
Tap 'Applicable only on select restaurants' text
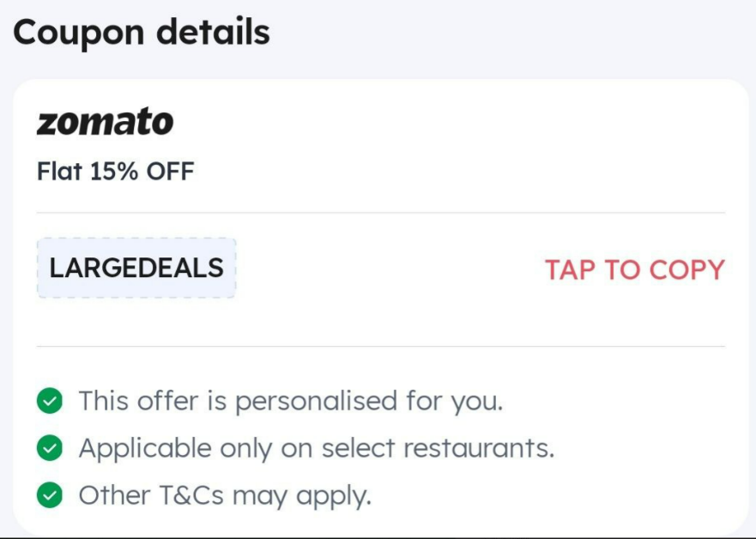[317, 448]
